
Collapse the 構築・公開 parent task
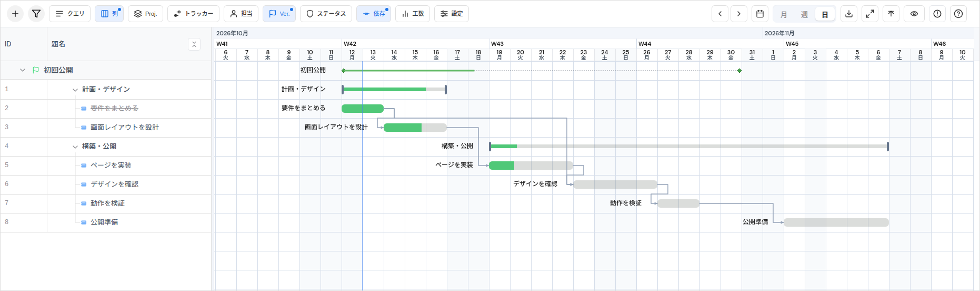(75, 147)
